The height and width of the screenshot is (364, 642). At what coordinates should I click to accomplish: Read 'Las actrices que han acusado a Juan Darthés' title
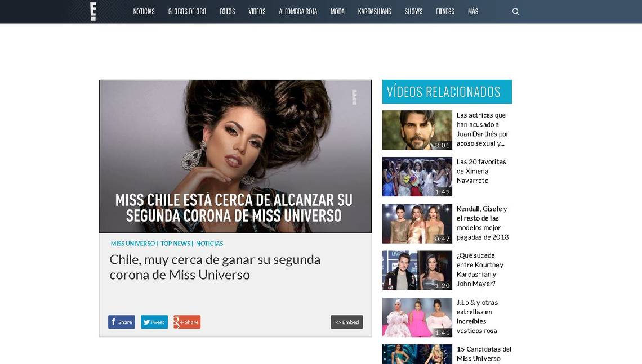point(483,129)
